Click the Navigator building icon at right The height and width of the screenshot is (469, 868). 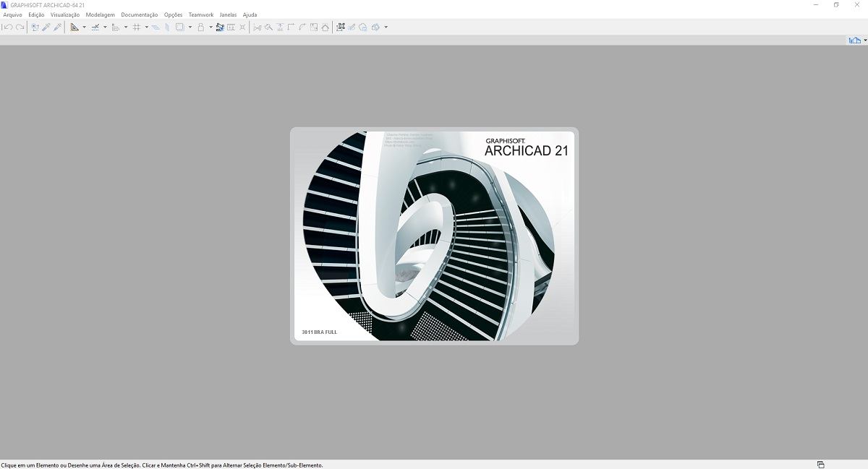point(854,40)
